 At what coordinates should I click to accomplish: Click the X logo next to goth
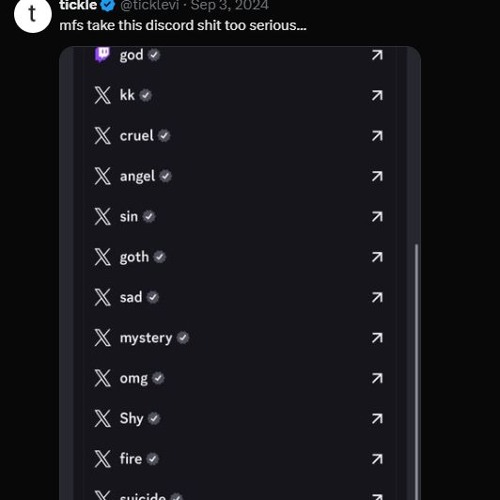102,257
